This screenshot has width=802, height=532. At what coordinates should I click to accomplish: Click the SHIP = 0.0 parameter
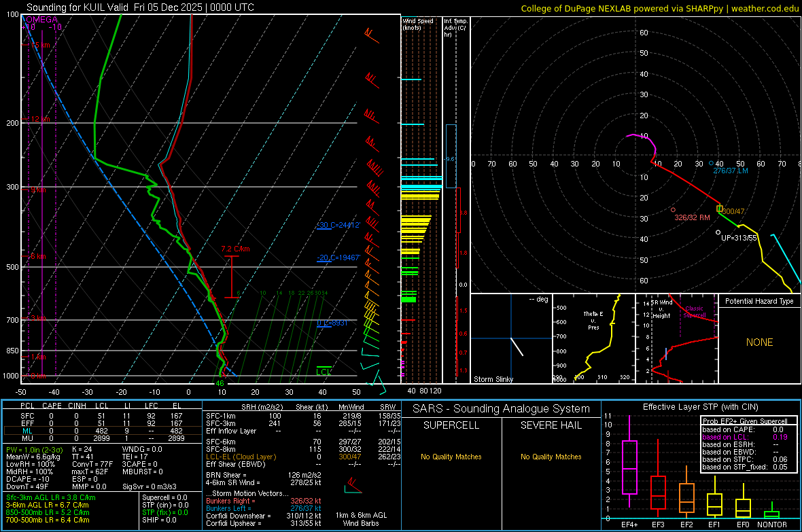pos(159,520)
